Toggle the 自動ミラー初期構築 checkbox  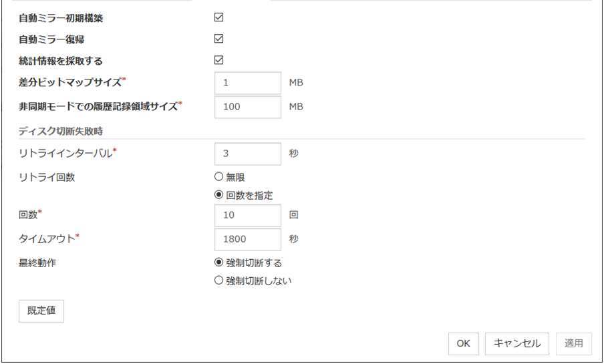[x=218, y=17]
